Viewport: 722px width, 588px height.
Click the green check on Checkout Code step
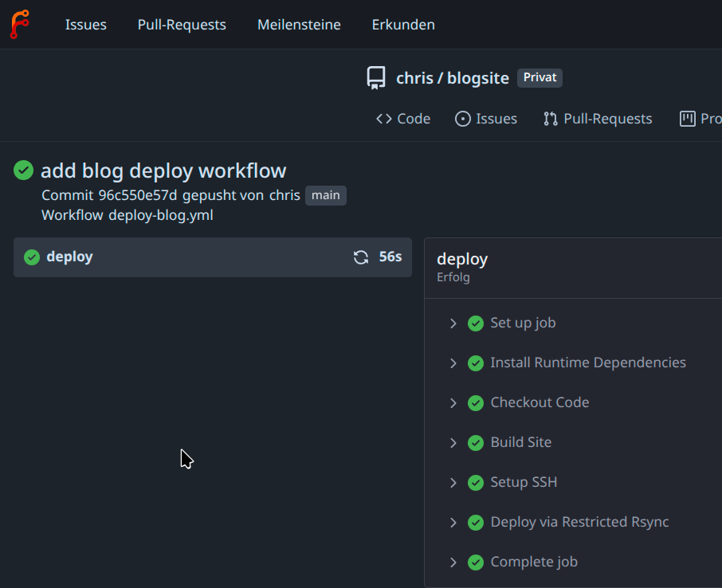pyautogui.click(x=476, y=403)
